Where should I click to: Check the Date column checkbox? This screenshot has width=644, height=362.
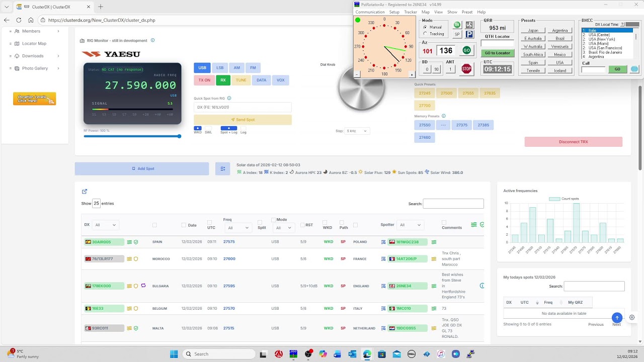[x=184, y=225]
